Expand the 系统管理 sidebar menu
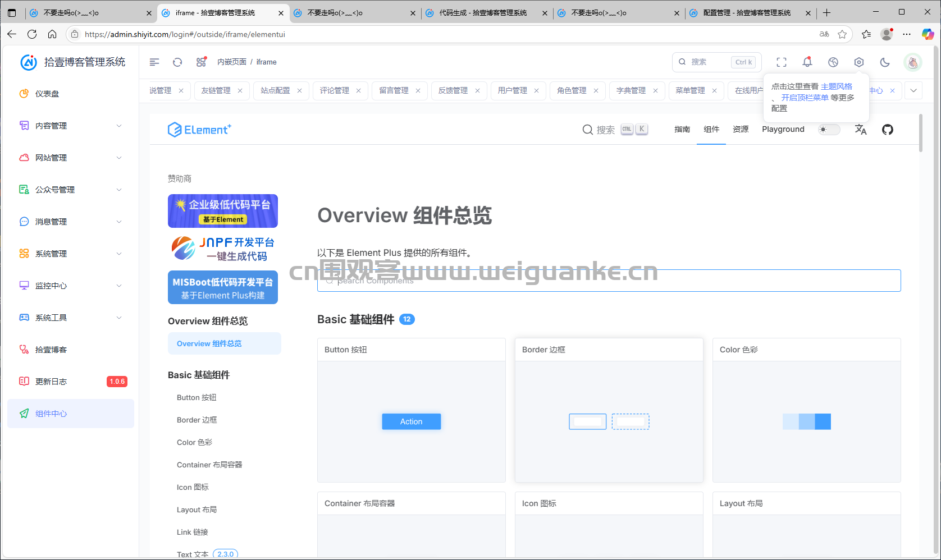Screen dimensions: 941x560 (x=71, y=254)
